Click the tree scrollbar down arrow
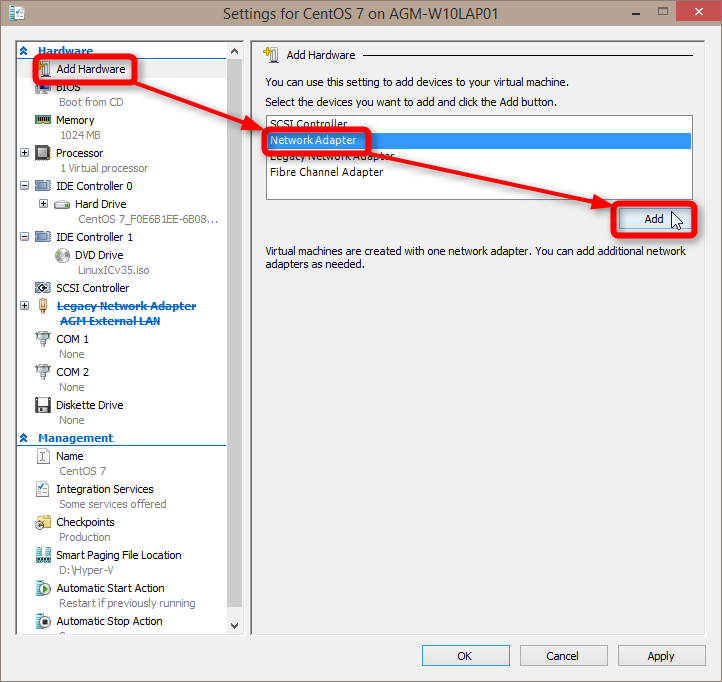Screen dimensions: 722x682 [x=234, y=625]
